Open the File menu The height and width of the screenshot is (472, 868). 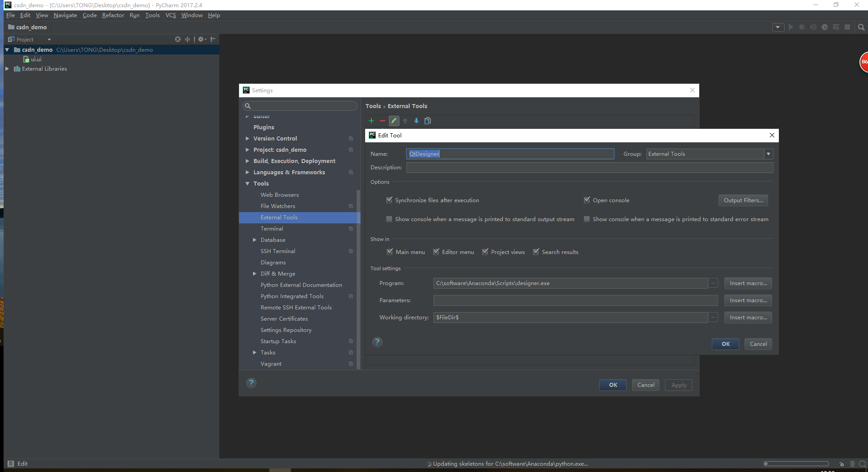[10, 15]
